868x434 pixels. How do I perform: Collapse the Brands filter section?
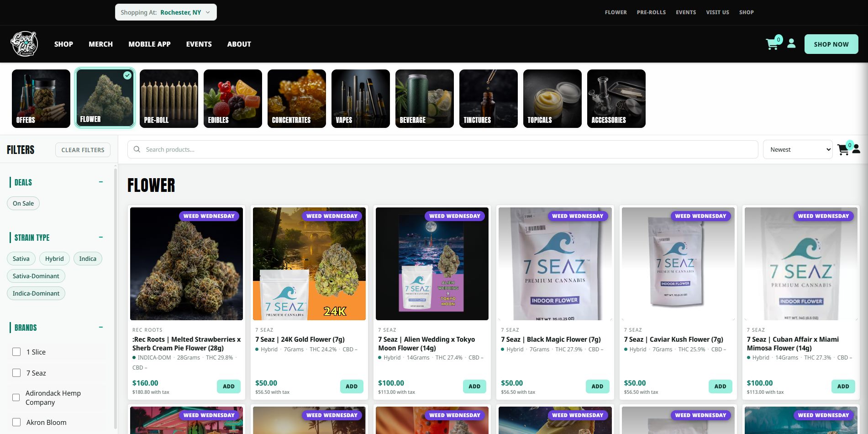[101, 327]
